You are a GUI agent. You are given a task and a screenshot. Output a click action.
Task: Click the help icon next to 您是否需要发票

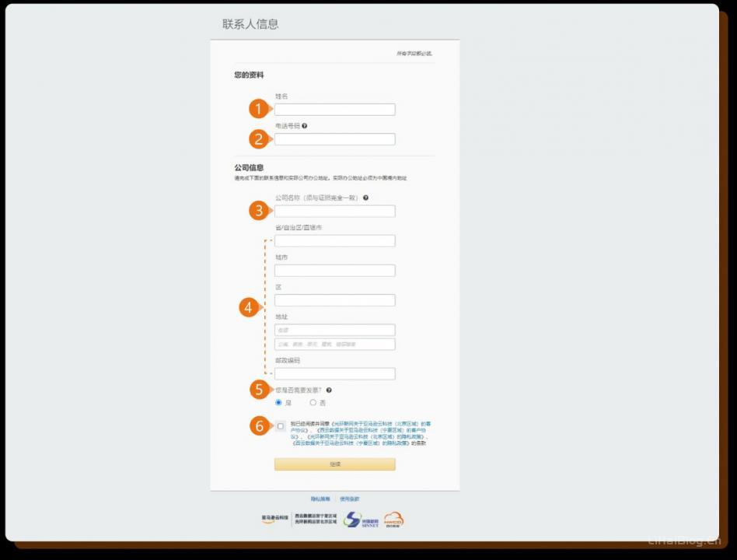(329, 390)
